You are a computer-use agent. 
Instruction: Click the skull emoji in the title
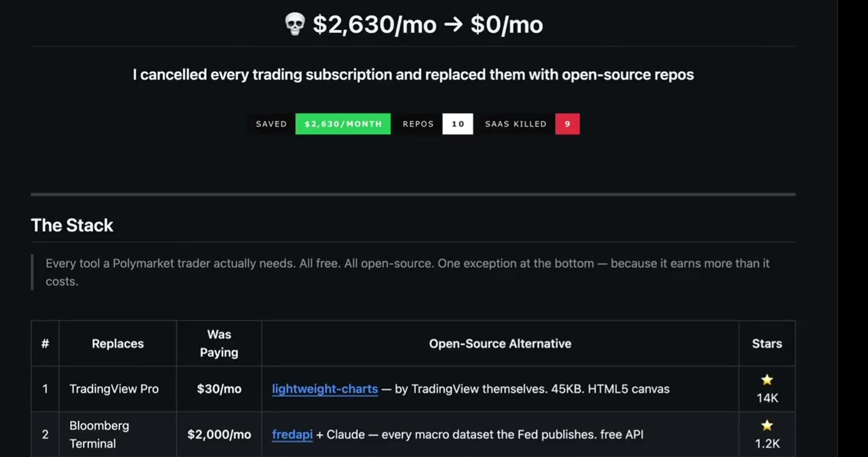coord(295,24)
